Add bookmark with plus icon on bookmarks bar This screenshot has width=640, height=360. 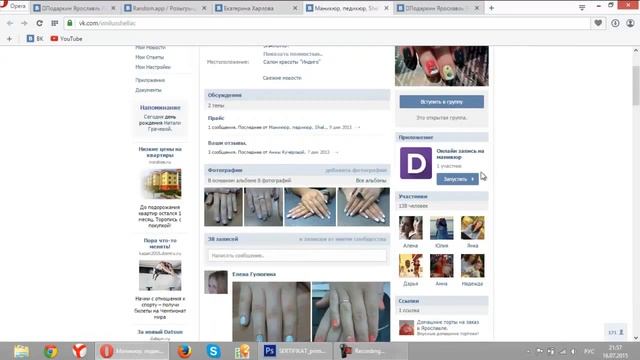9,39
